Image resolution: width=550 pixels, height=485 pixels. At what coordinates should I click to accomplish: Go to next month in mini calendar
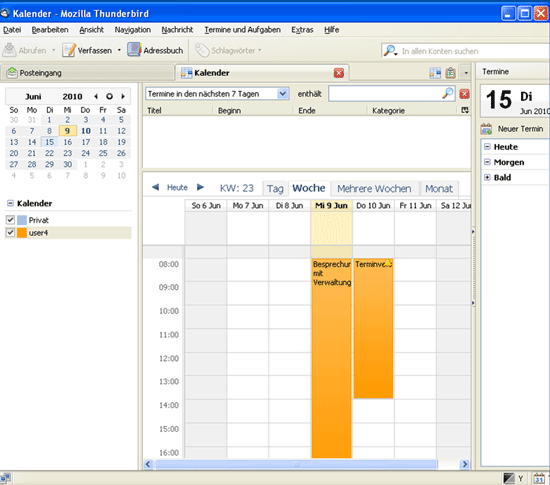pos(123,96)
